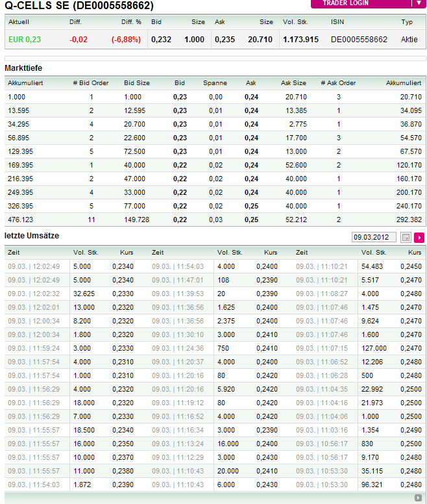Click the Markttiefe section heading
Image resolution: width=427 pixels, height=504 pixels.
pyautogui.click(x=23, y=68)
